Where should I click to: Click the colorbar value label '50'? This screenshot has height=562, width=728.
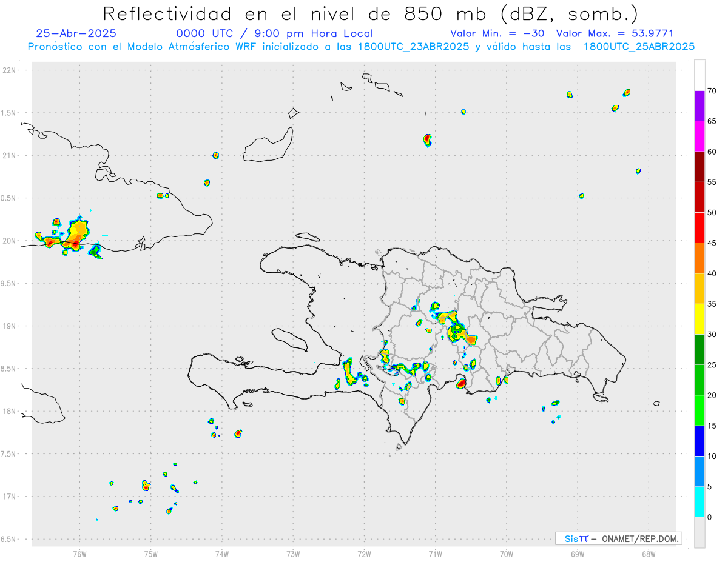tap(712, 213)
